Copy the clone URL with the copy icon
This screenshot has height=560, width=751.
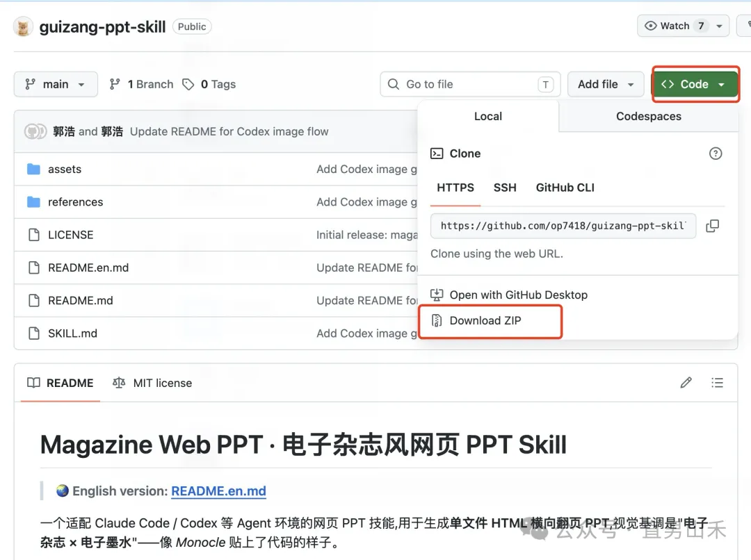coord(712,226)
